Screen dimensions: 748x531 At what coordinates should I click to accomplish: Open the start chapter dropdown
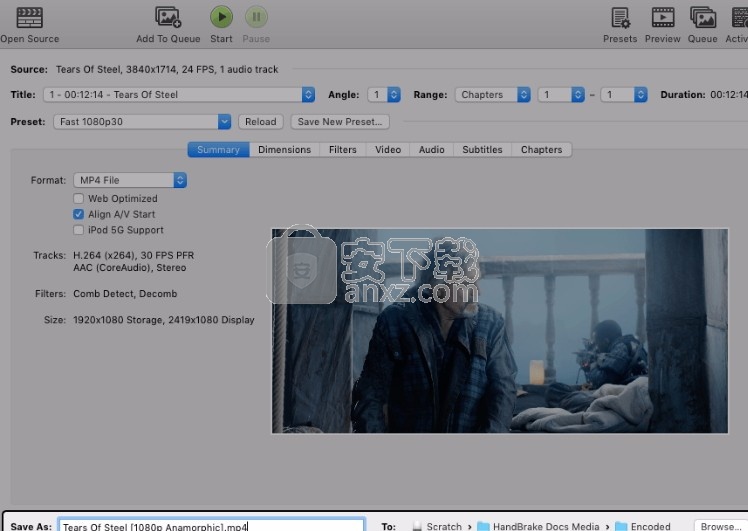tap(561, 94)
